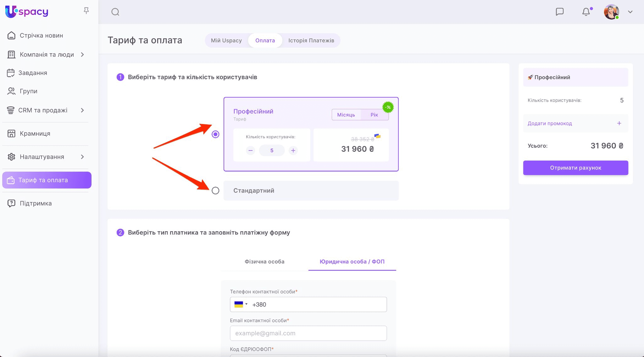Open the user profile dropdown chevron

(630, 12)
